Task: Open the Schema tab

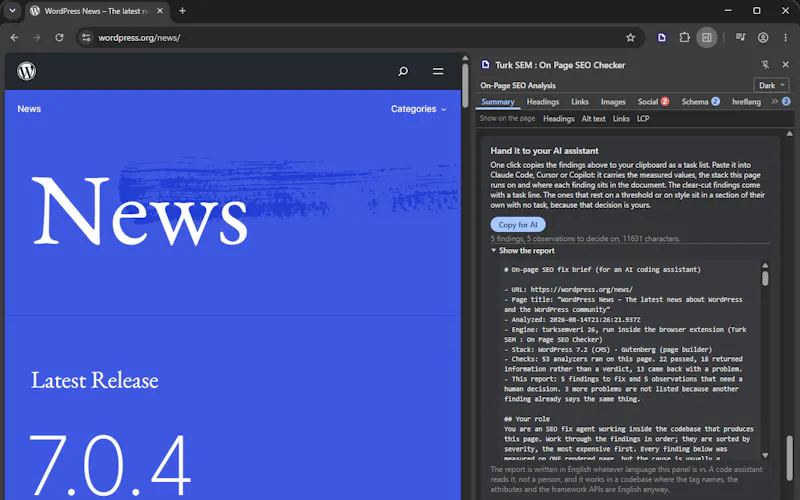Action: pyautogui.click(x=700, y=102)
